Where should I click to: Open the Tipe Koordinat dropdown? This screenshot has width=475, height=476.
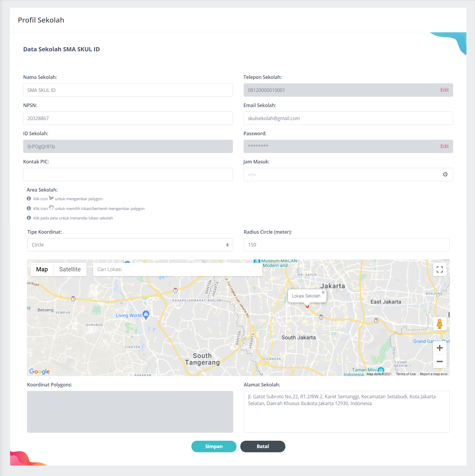pyautogui.click(x=130, y=245)
